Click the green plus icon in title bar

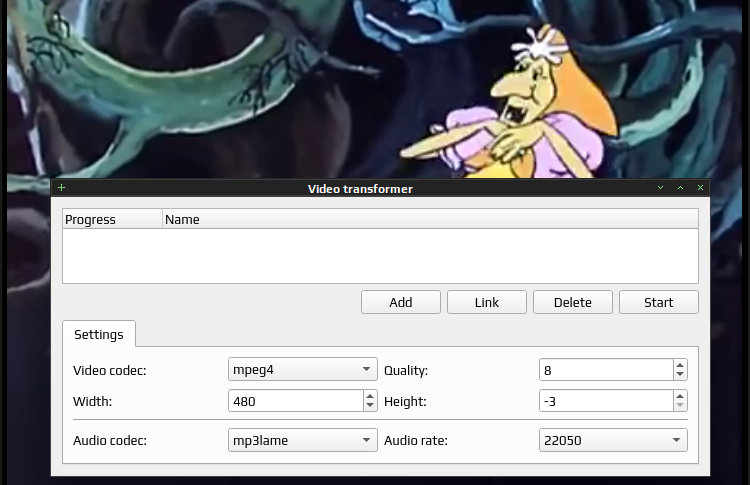(61, 187)
